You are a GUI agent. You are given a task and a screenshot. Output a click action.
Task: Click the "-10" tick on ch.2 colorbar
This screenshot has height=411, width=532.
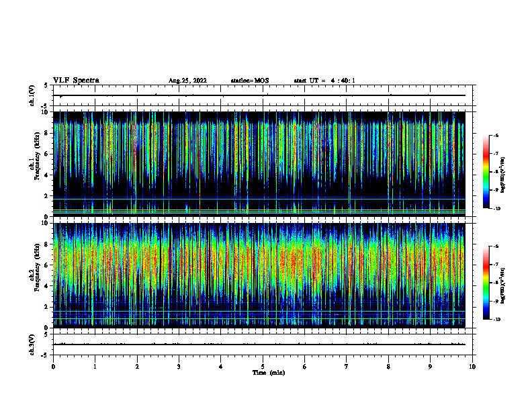496,320
